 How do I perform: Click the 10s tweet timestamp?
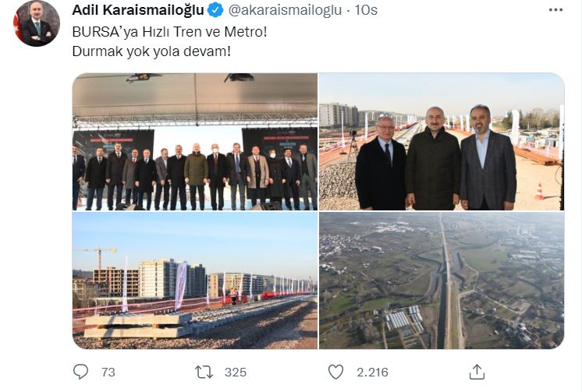366,10
